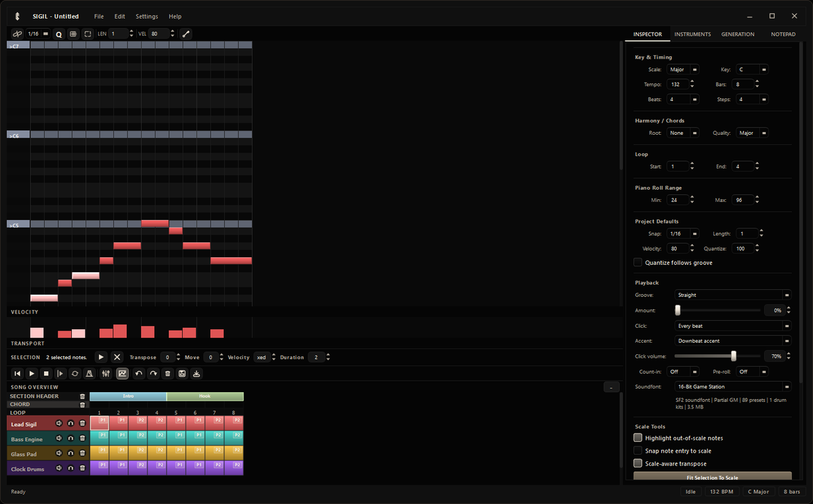The image size is (813, 504).
Task: Open the Groove dropdown showing Straight
Action: pos(733,295)
